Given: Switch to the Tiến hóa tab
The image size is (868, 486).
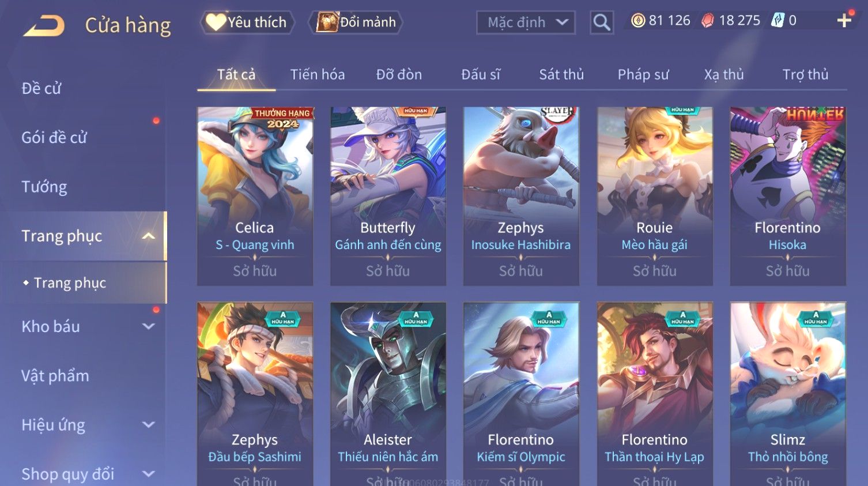Looking at the screenshot, I should [x=318, y=74].
